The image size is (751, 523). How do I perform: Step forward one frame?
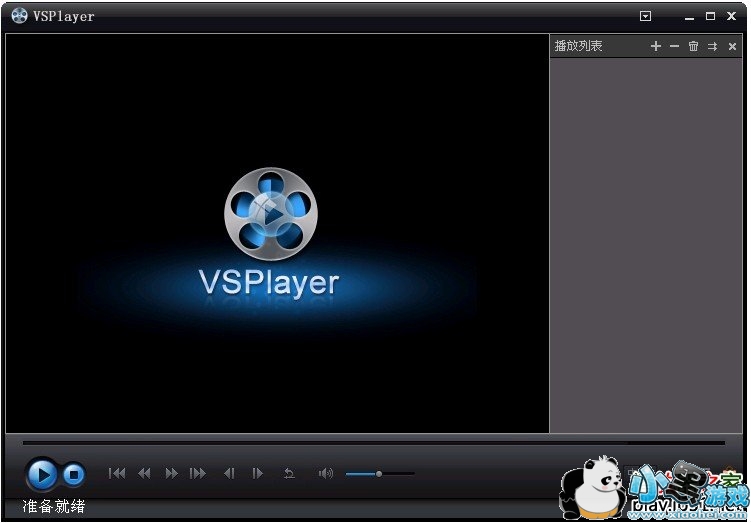(258, 474)
